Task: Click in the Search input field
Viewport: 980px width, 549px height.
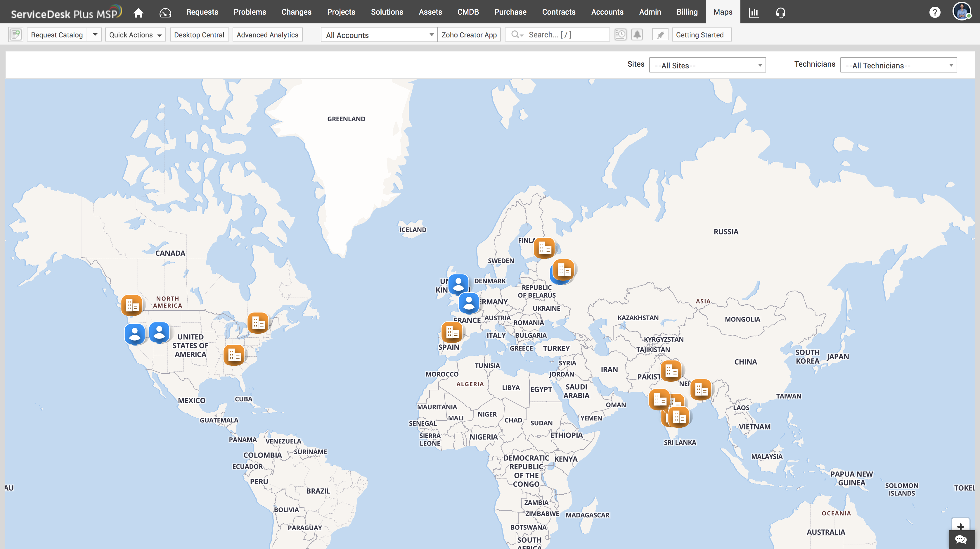Action: (x=563, y=35)
